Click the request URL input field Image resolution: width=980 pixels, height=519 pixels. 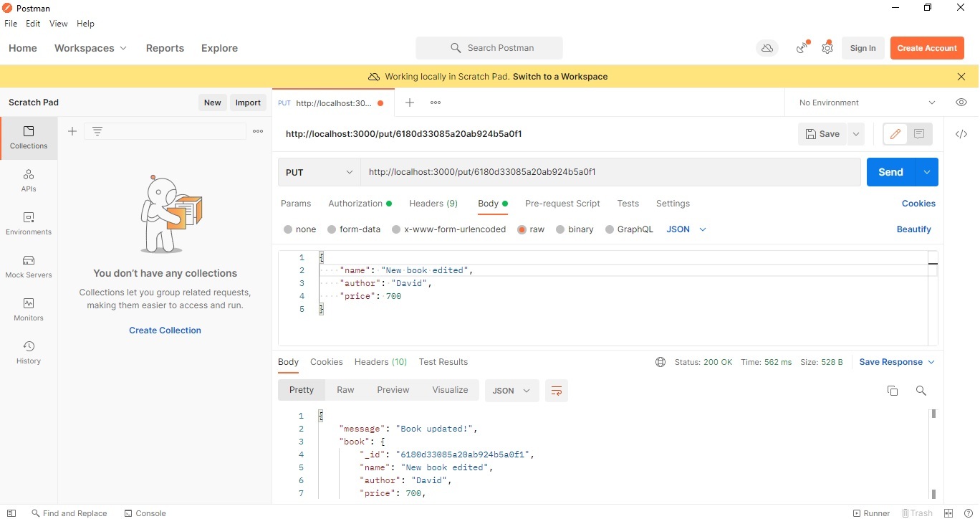pos(610,172)
